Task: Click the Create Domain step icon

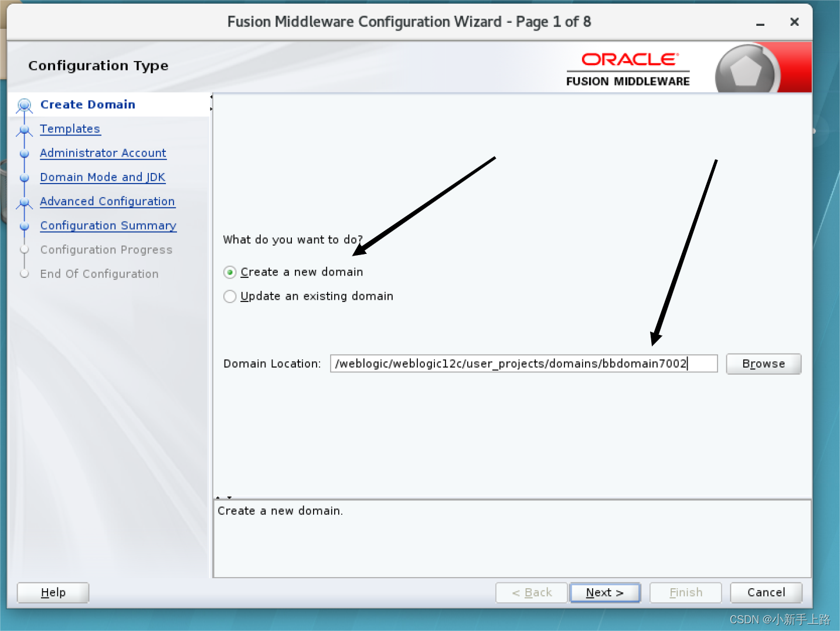Action: tap(24, 106)
